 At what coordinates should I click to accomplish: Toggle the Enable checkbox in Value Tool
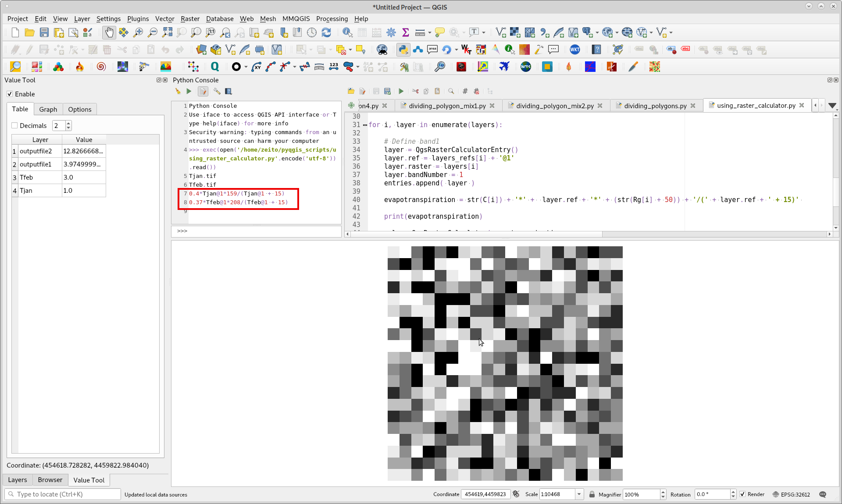(x=10, y=94)
